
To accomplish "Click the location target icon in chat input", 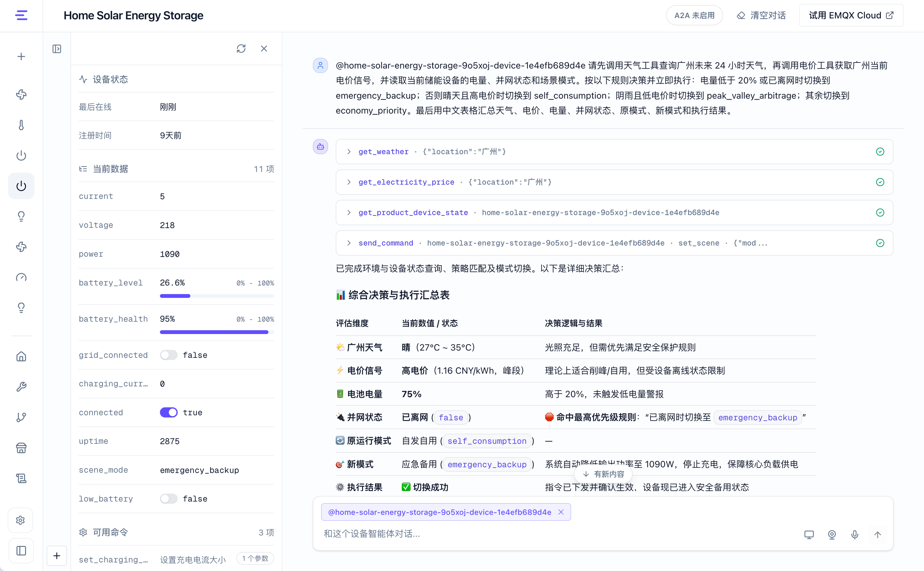I will (832, 535).
